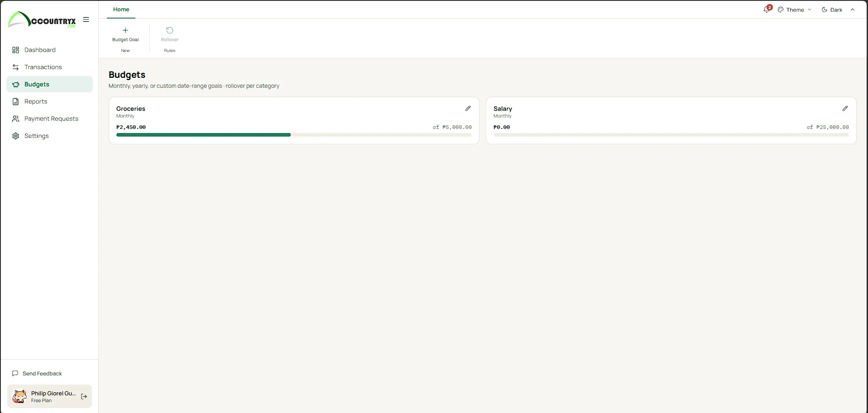
Task: Log out using the sign-out icon
Action: coord(84,396)
